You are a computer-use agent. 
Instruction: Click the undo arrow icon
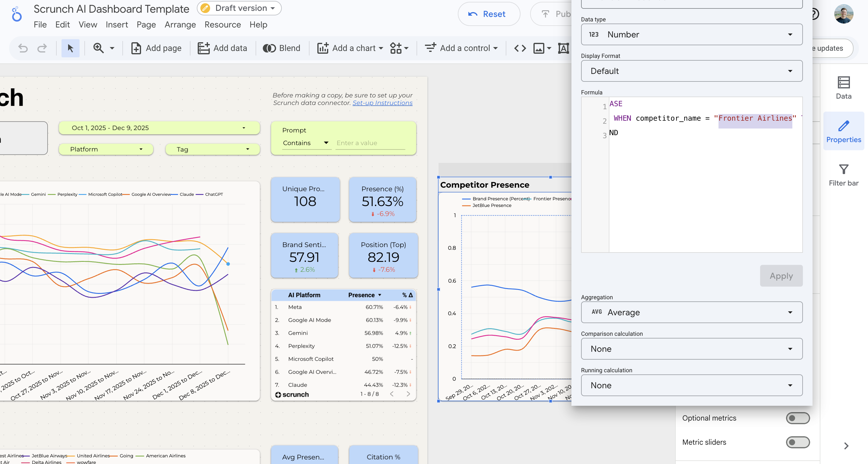pos(23,48)
